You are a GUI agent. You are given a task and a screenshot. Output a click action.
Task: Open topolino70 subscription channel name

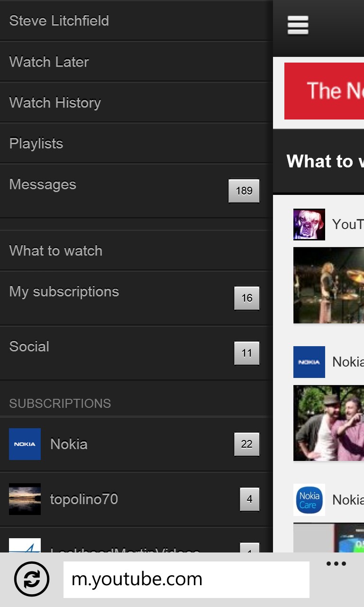tap(84, 499)
